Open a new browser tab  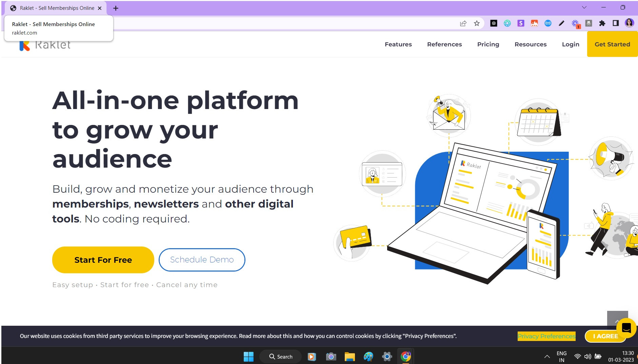pyautogui.click(x=116, y=8)
